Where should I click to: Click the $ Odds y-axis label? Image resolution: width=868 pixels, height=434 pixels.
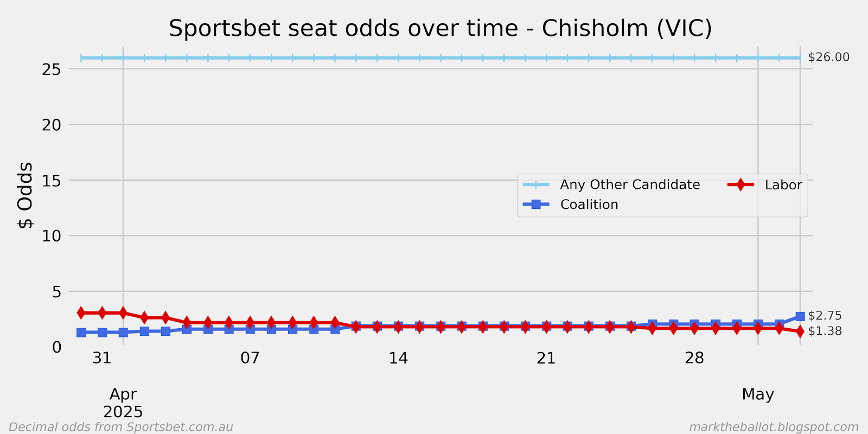click(x=25, y=195)
